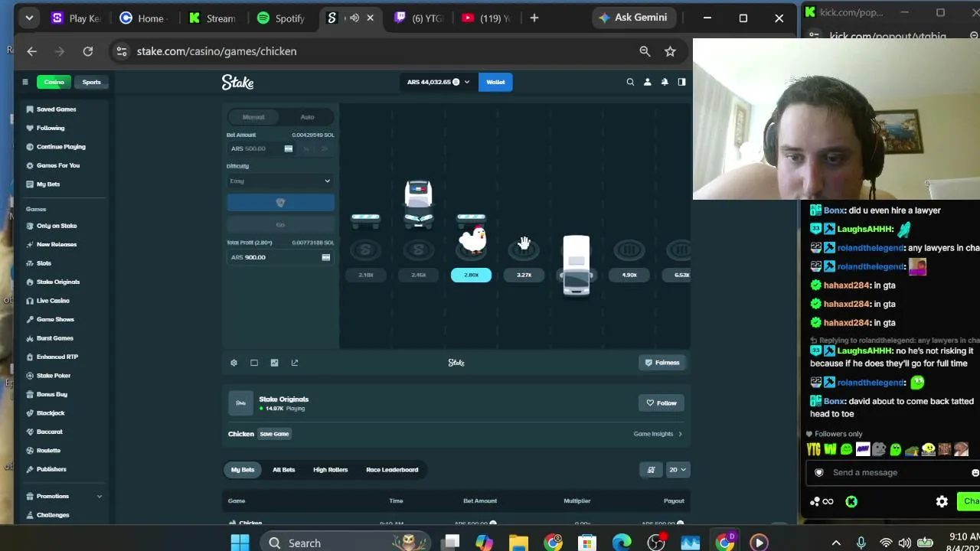Viewport: 980px width, 551px height.
Task: Select the My Bets tab
Action: coord(243,470)
